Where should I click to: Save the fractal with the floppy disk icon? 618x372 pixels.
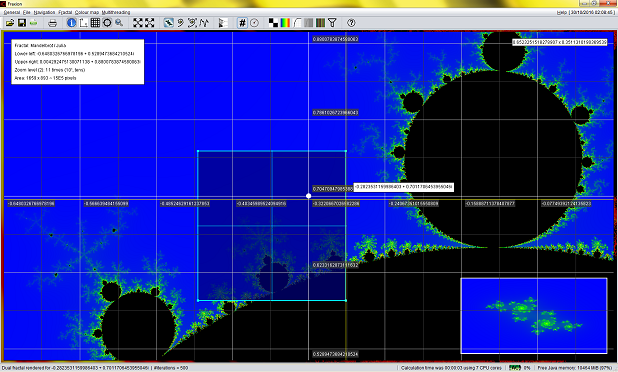click(22, 23)
